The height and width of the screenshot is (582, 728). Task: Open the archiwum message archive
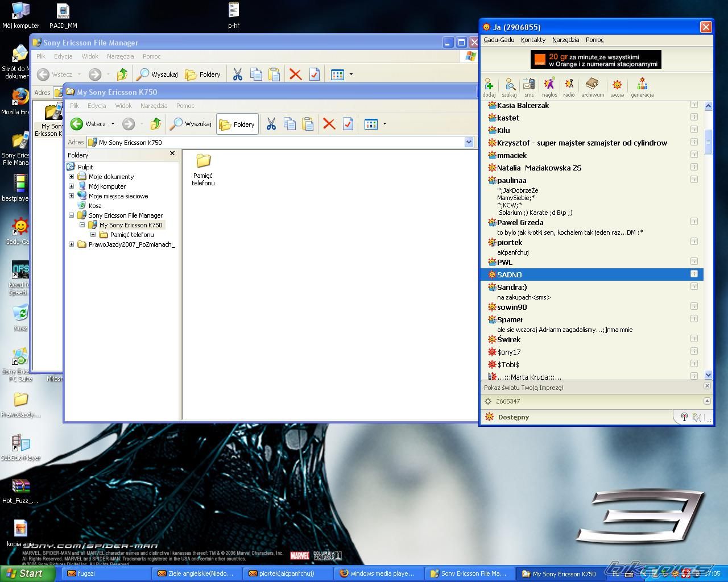592,85
